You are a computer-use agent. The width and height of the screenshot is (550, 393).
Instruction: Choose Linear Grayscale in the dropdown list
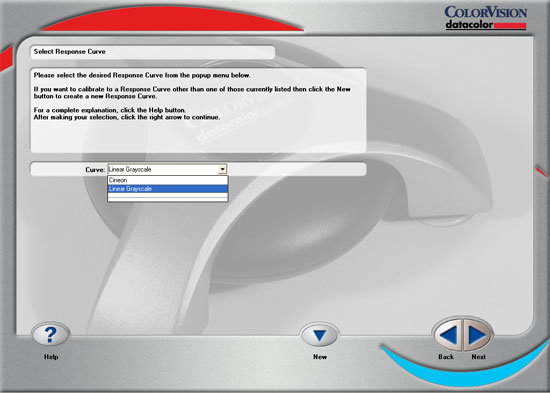[168, 189]
